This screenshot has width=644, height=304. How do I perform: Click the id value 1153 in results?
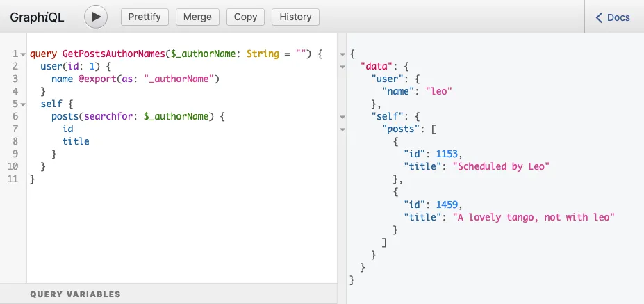[447, 154]
